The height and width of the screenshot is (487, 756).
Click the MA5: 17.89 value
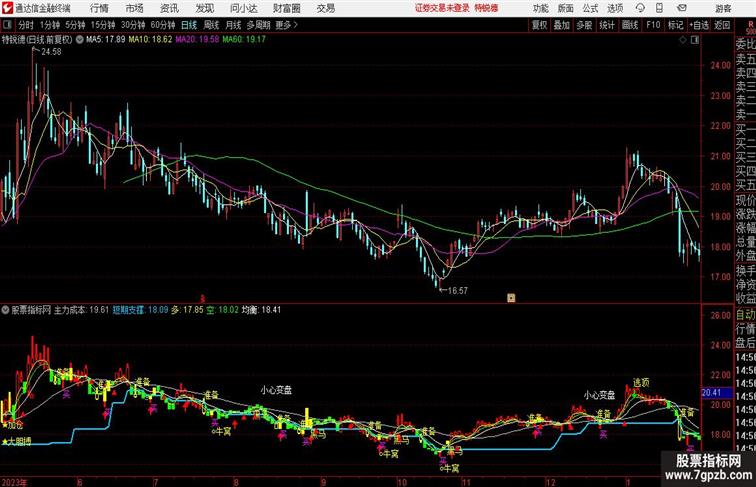(106, 40)
